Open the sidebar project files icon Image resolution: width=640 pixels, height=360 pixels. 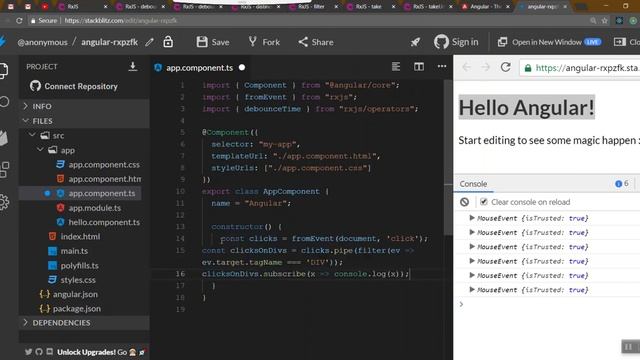point(4,71)
